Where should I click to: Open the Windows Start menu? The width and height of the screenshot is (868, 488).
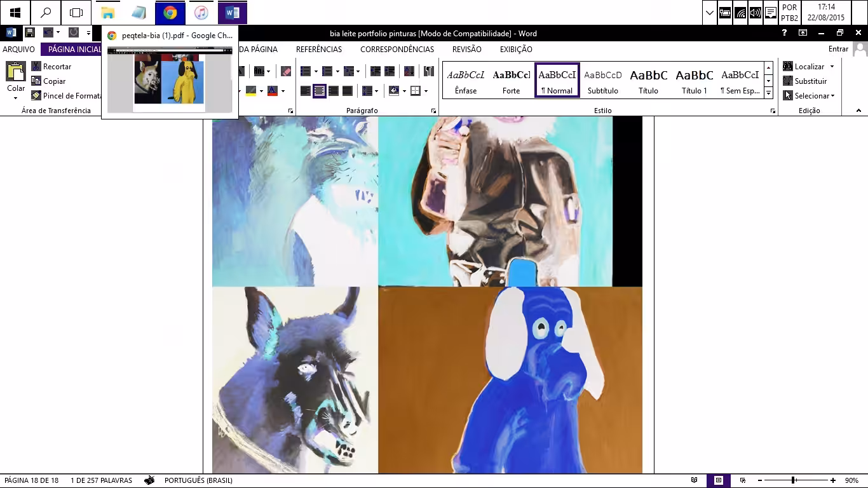coord(15,13)
